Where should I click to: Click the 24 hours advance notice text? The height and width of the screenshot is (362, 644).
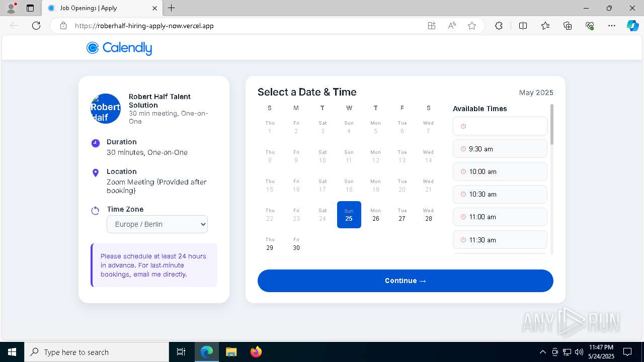[153, 265]
